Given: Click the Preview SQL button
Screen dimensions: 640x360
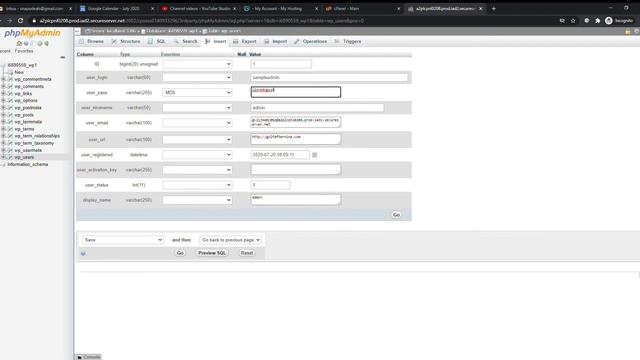Looking at the screenshot, I should 212,253.
